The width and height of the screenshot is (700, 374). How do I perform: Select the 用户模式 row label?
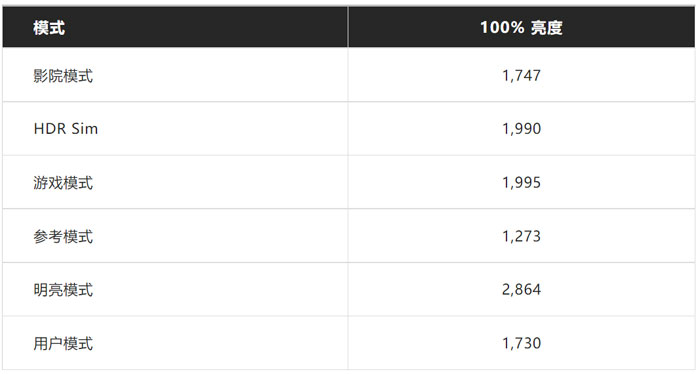point(63,343)
